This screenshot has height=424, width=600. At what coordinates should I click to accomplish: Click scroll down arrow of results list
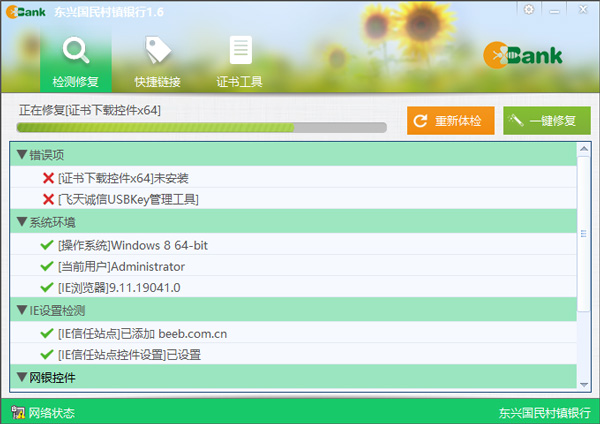coord(584,384)
